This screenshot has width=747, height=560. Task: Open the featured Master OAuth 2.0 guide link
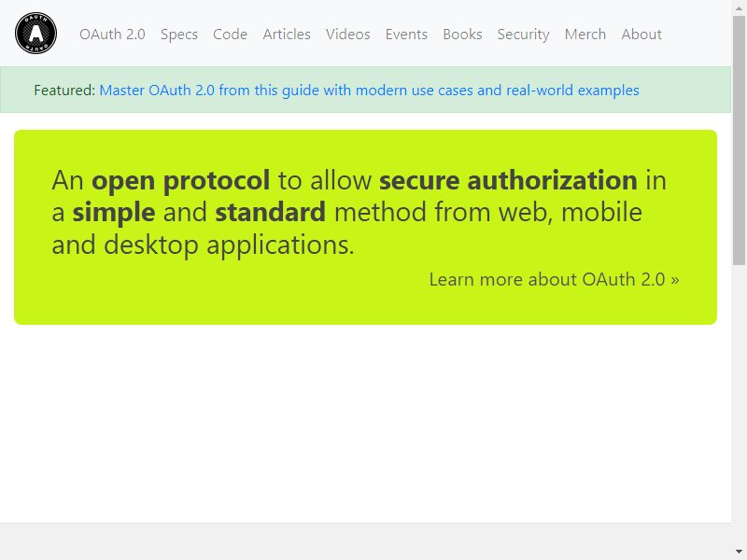(369, 91)
